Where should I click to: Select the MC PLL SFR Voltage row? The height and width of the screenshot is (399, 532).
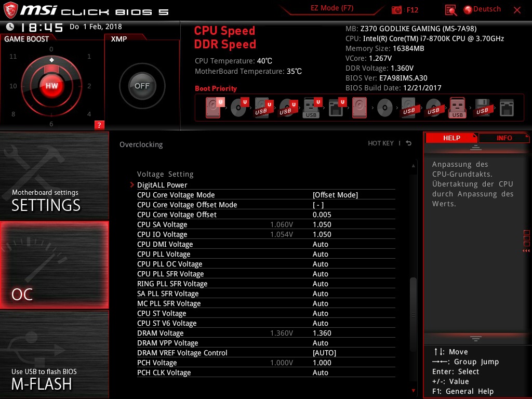point(266,303)
